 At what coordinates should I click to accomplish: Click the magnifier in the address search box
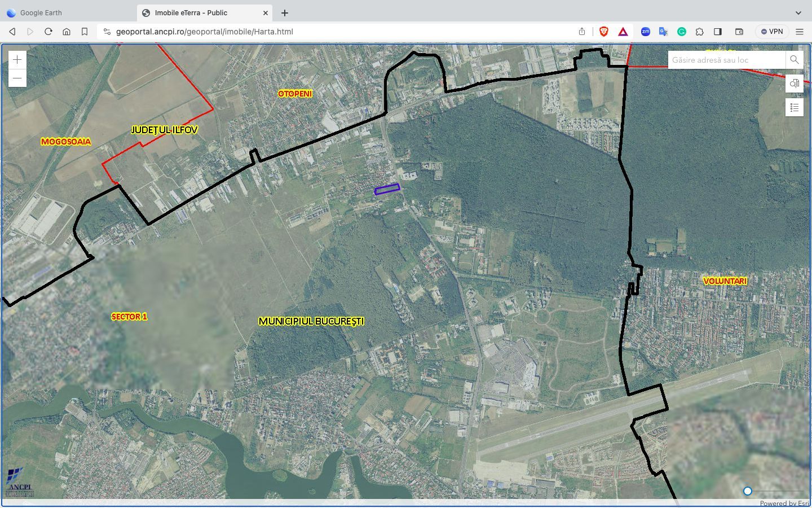[x=794, y=59]
